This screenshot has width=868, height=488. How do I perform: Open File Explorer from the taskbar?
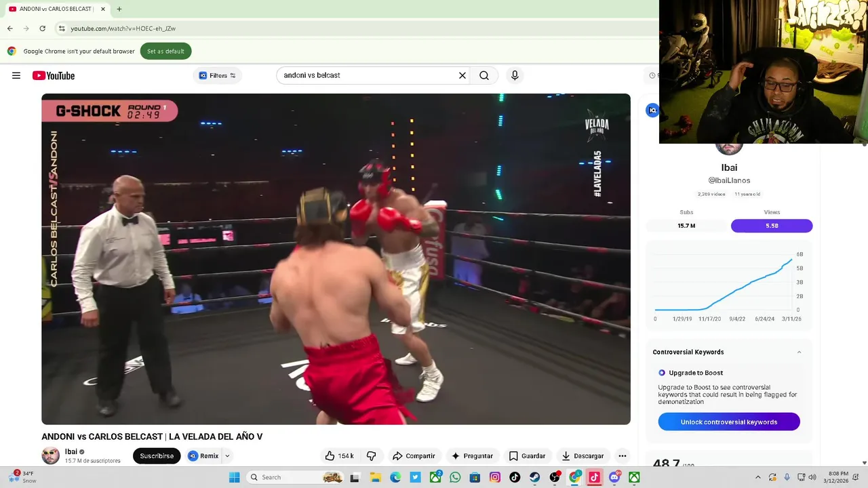point(375,477)
